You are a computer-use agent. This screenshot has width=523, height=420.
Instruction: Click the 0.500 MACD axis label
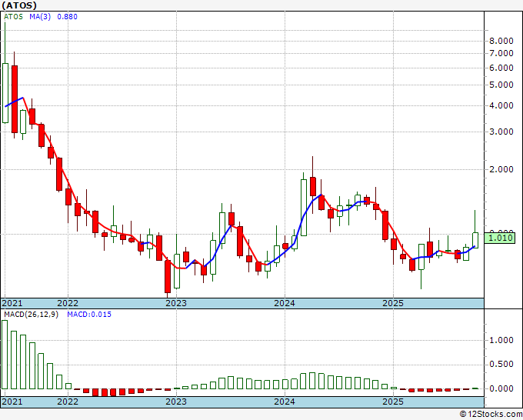coord(501,364)
